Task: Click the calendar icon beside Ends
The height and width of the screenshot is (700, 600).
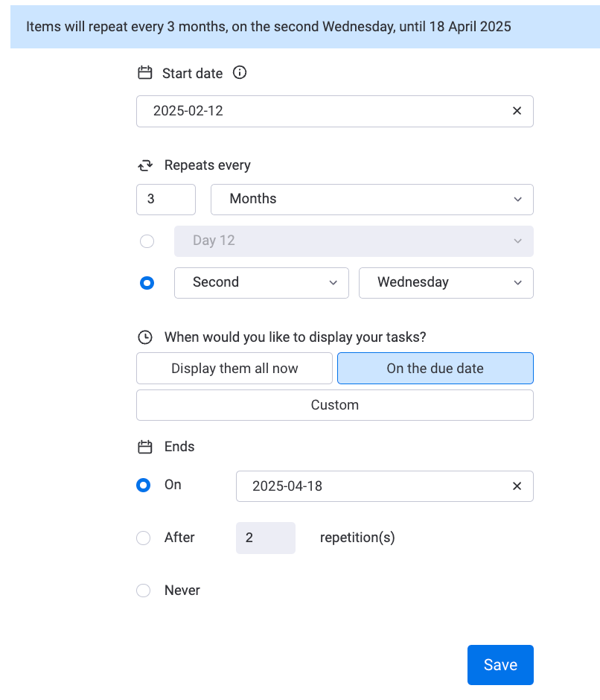Action: tap(144, 446)
